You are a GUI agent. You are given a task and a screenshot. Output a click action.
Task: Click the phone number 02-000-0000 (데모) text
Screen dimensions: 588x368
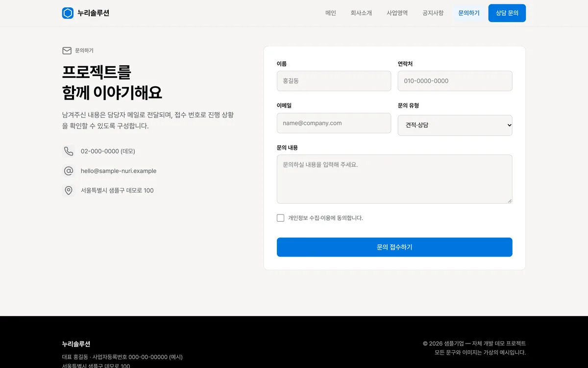[x=108, y=151]
